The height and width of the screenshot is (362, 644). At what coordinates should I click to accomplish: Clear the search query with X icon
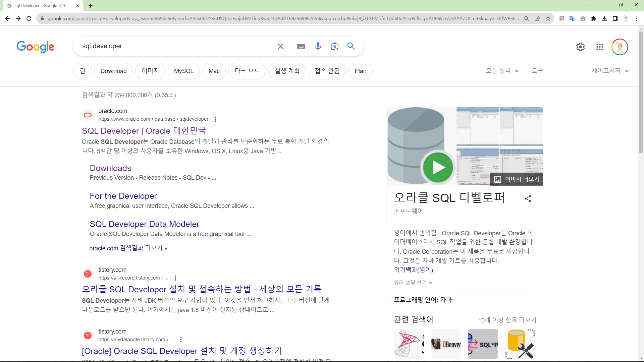pyautogui.click(x=281, y=46)
